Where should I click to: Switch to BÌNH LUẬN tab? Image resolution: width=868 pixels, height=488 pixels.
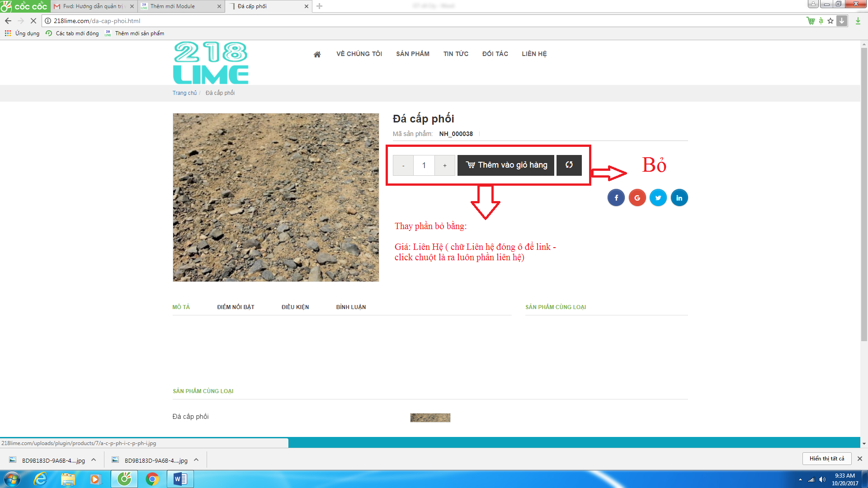point(351,307)
